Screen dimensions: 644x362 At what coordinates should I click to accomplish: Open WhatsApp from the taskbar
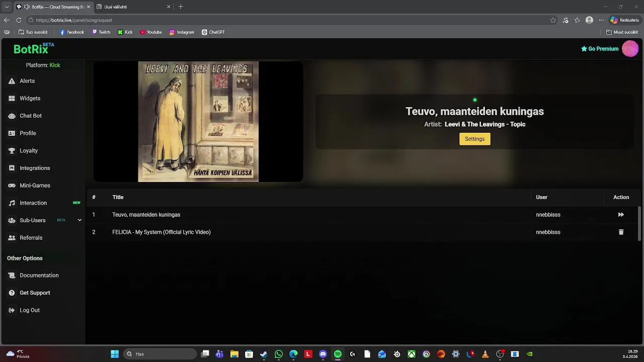pos(279,354)
